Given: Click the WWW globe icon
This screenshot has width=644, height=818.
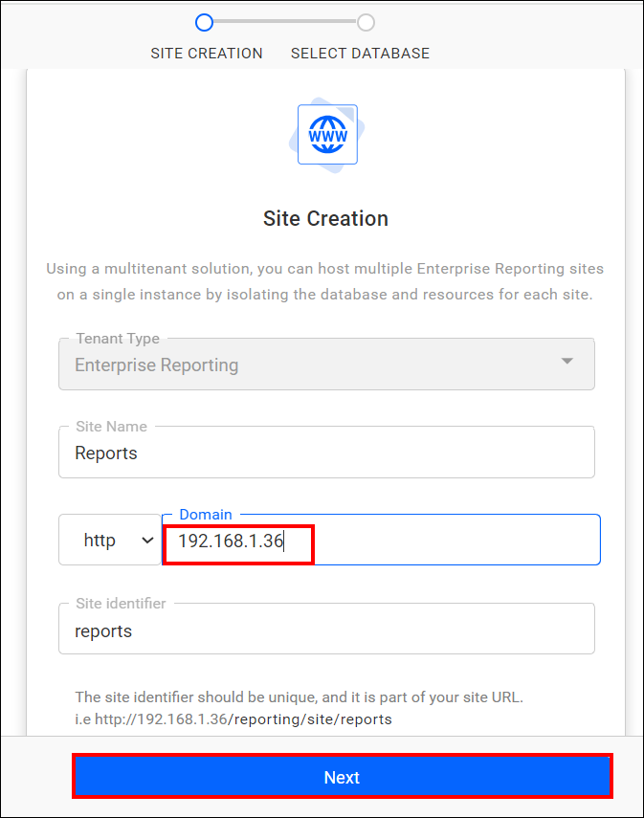Looking at the screenshot, I should pyautogui.click(x=326, y=135).
